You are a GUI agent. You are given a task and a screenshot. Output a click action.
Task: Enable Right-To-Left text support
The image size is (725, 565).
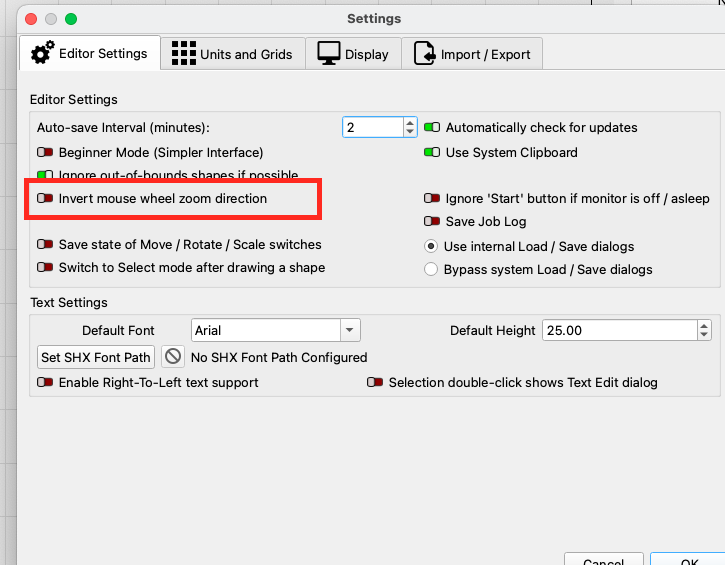coord(45,383)
